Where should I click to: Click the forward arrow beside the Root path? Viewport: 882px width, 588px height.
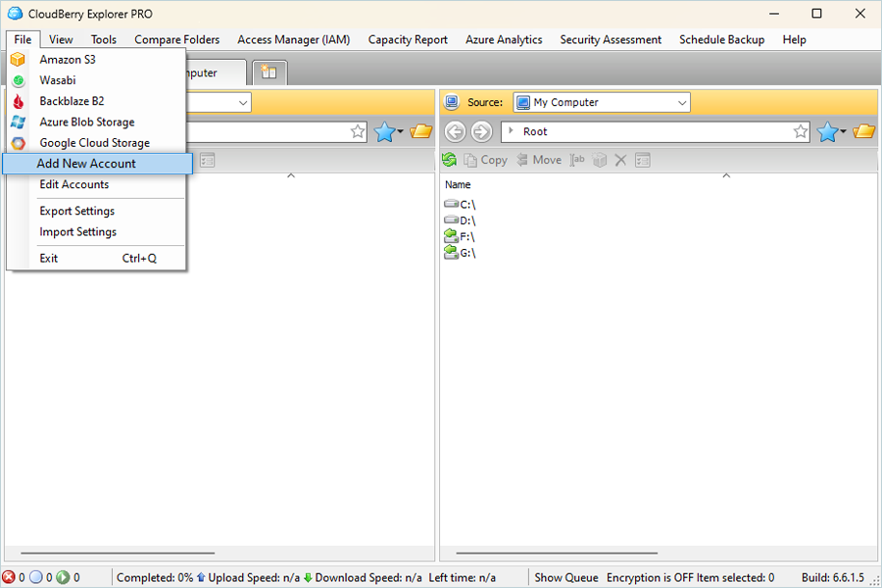pos(481,131)
